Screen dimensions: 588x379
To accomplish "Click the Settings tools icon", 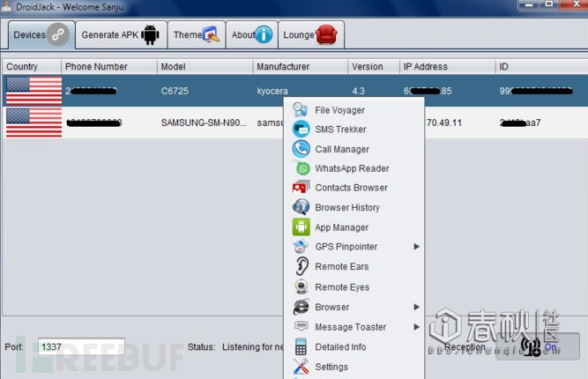I will (x=301, y=367).
